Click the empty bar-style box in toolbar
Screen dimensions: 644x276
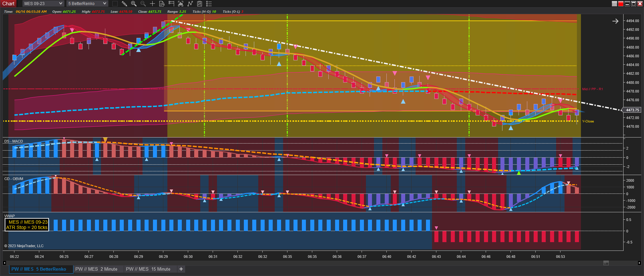click(115, 4)
